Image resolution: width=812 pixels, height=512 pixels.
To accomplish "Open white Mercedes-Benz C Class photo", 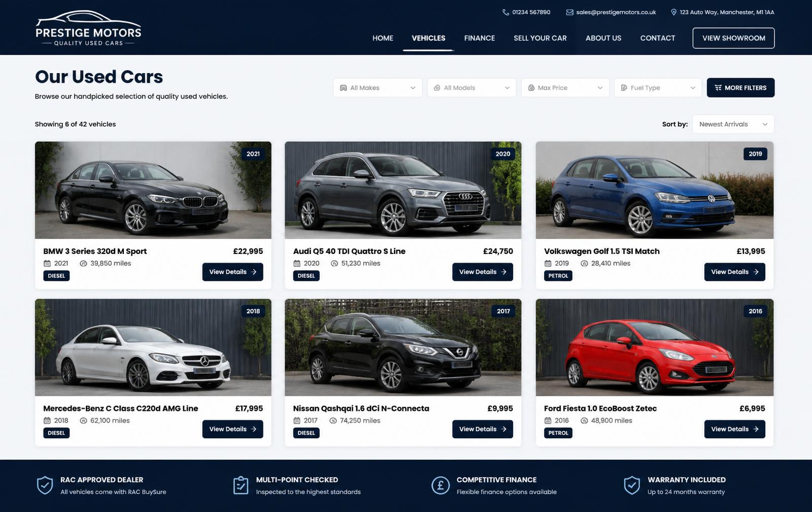I will coord(153,347).
